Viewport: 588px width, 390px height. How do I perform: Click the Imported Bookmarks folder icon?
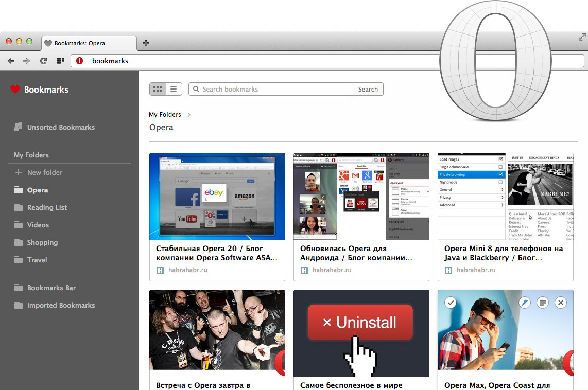pos(19,305)
